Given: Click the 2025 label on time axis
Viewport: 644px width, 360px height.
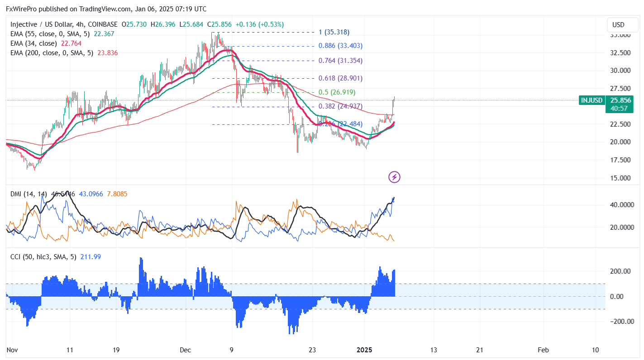Looking at the screenshot, I should [x=365, y=350].
